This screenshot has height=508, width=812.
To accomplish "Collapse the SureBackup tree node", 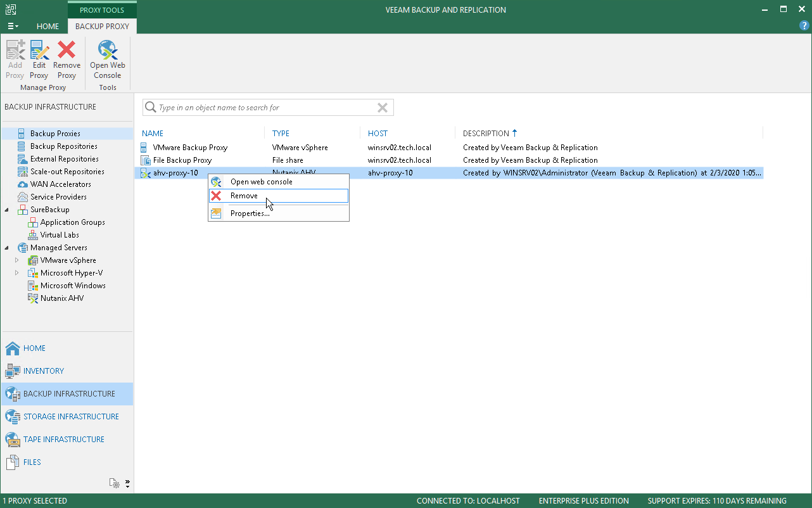I will [7, 210].
